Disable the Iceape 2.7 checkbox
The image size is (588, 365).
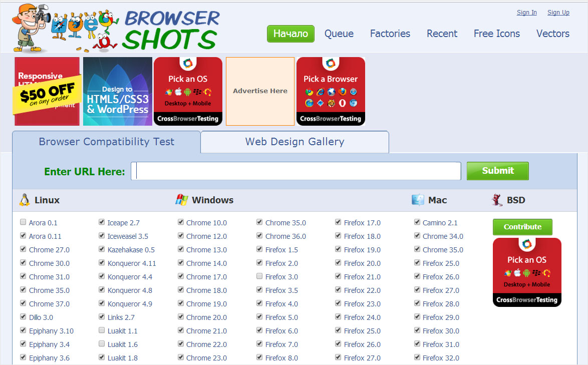(102, 222)
